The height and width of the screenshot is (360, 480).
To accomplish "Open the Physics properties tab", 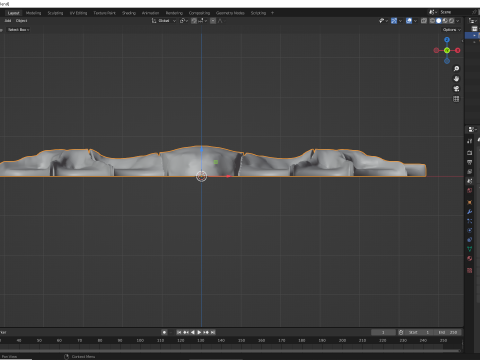I will click(x=470, y=230).
